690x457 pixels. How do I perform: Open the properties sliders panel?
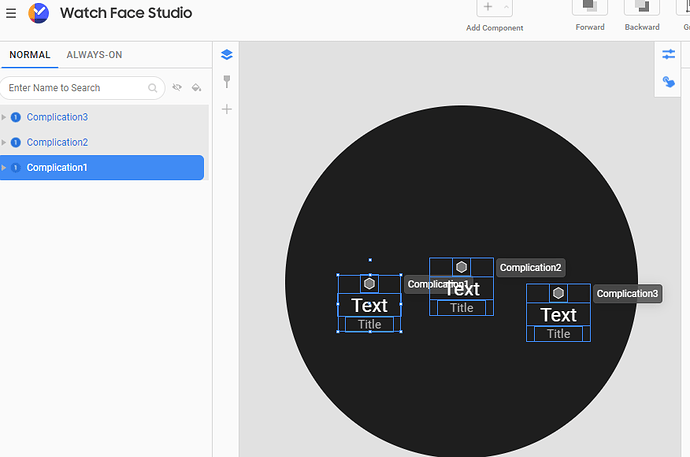[668, 54]
